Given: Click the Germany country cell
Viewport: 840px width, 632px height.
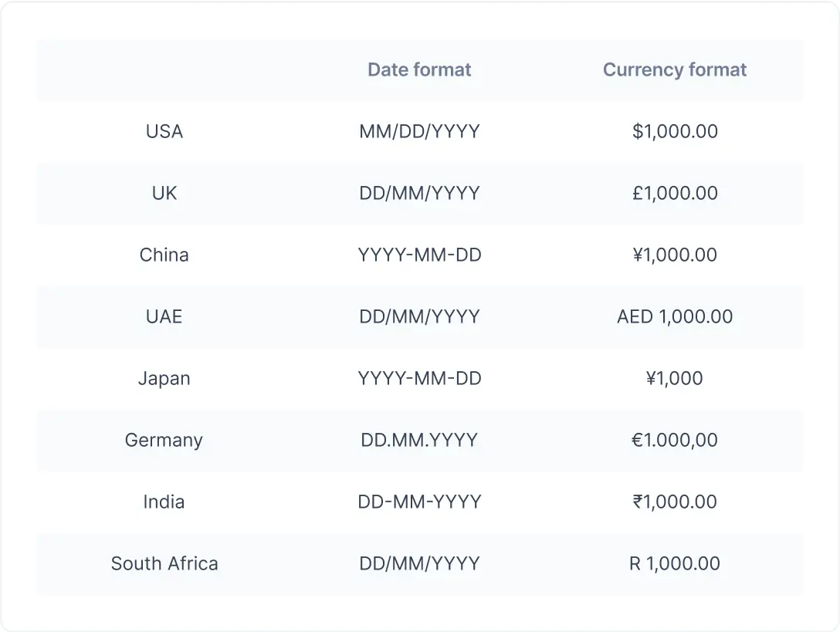Looking at the screenshot, I should (x=164, y=441).
